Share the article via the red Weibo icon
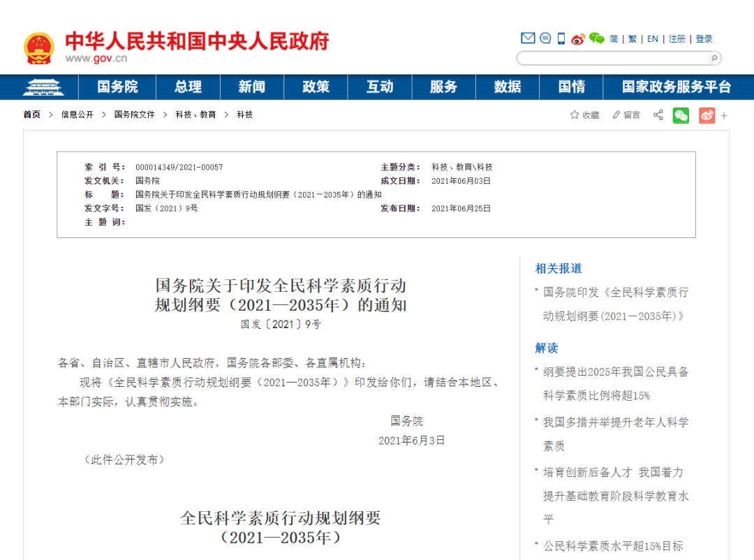The height and width of the screenshot is (560, 754). pyautogui.click(x=707, y=115)
